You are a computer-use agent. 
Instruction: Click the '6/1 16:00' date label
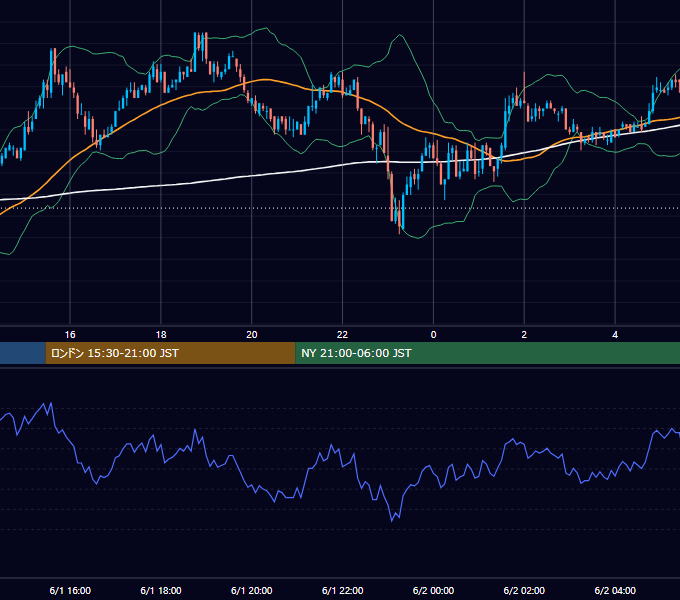click(70, 590)
